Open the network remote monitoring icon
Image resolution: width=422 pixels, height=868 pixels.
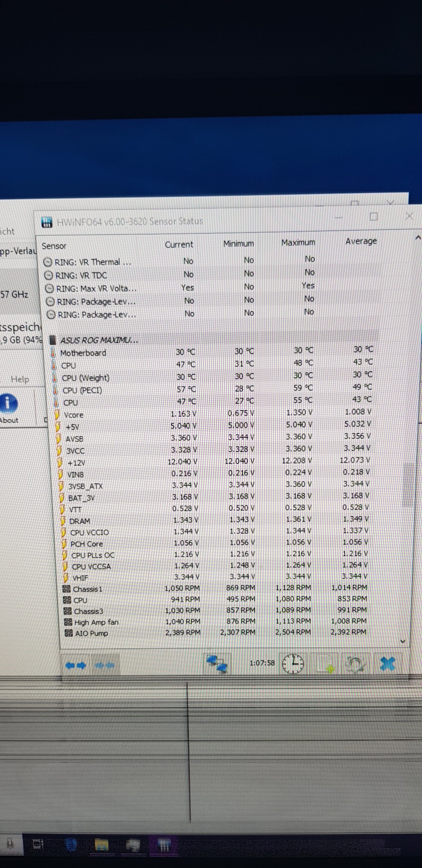click(217, 664)
